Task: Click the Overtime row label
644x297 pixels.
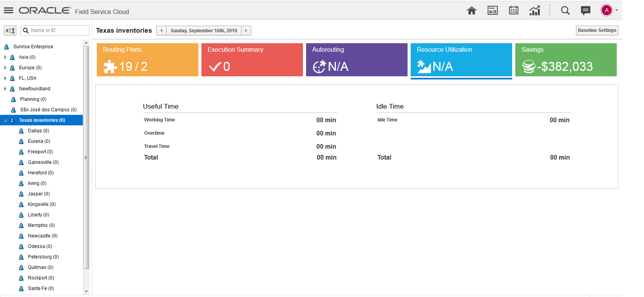Action: (154, 133)
